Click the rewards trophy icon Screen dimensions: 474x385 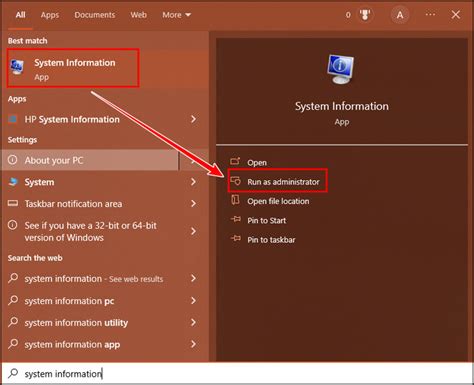coord(365,15)
